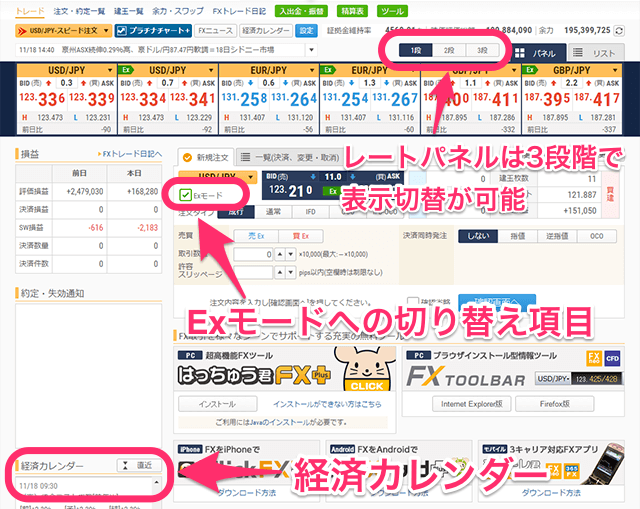The height and width of the screenshot is (509, 640).
Task: Switch rate panel to 3段 display
Action: pos(482,50)
